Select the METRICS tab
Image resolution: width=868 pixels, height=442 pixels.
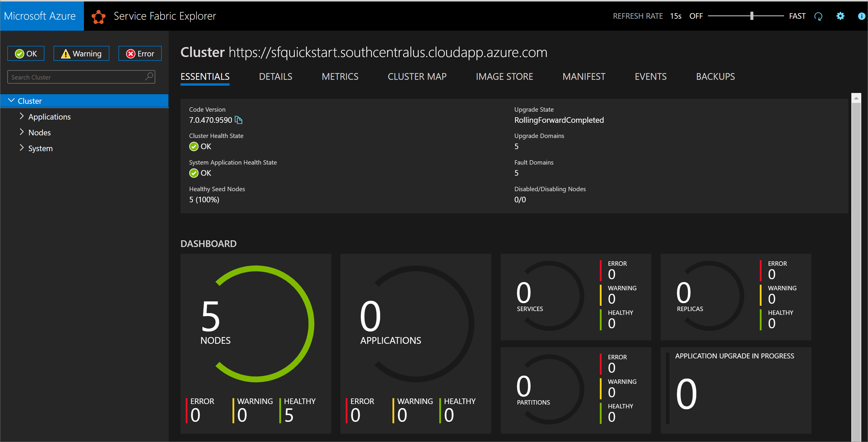(x=339, y=76)
